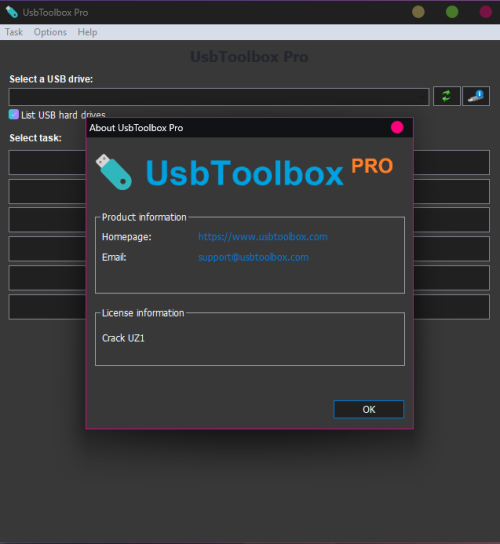Click the Product information group title
Viewport: 500px width, 544px height.
point(144,217)
